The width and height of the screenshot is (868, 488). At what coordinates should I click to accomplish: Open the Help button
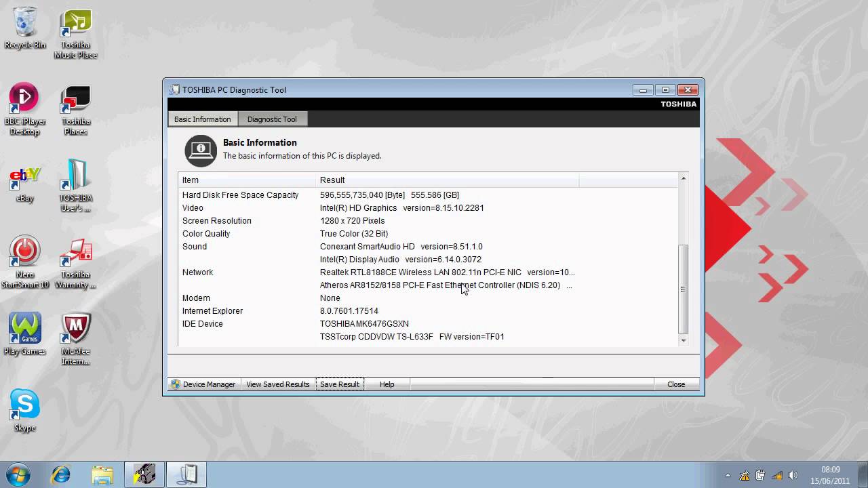387,384
